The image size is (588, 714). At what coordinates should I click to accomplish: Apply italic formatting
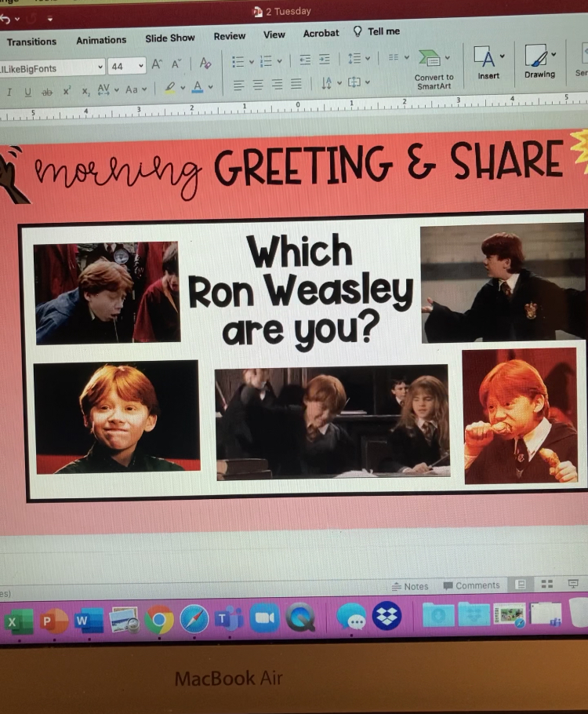click(9, 93)
